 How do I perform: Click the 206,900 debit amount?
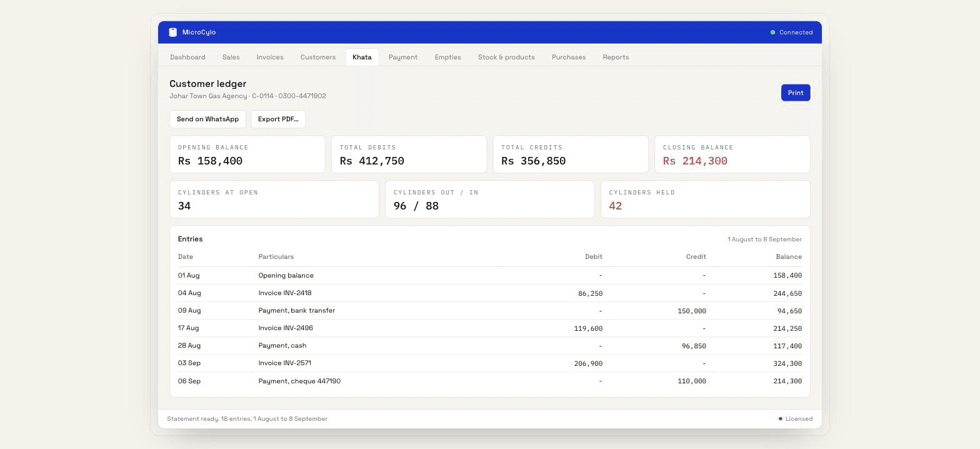click(x=588, y=363)
